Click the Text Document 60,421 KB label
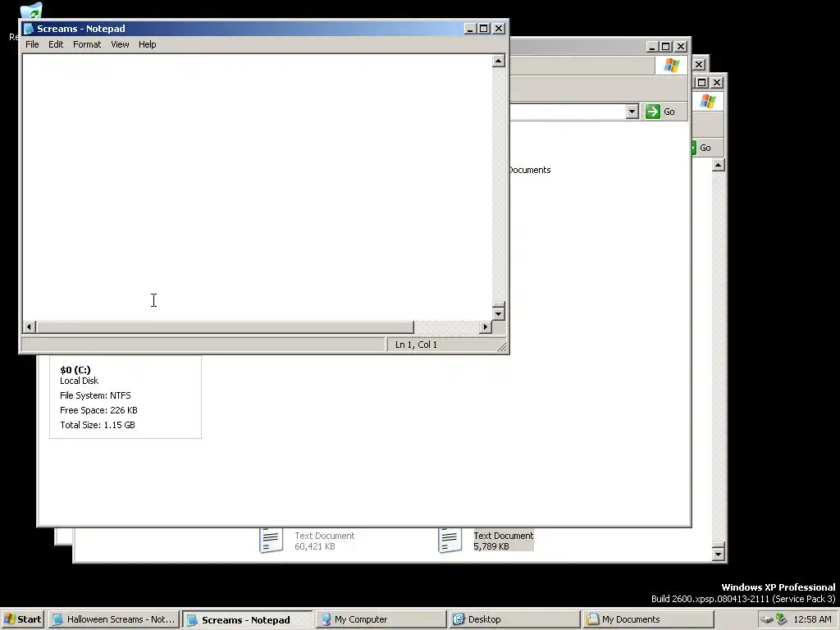 [325, 541]
